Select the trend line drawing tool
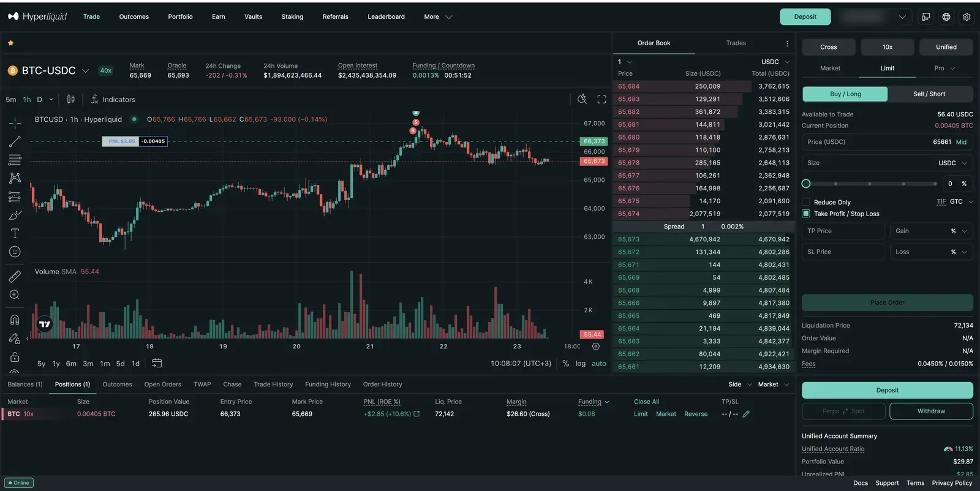 pos(15,141)
